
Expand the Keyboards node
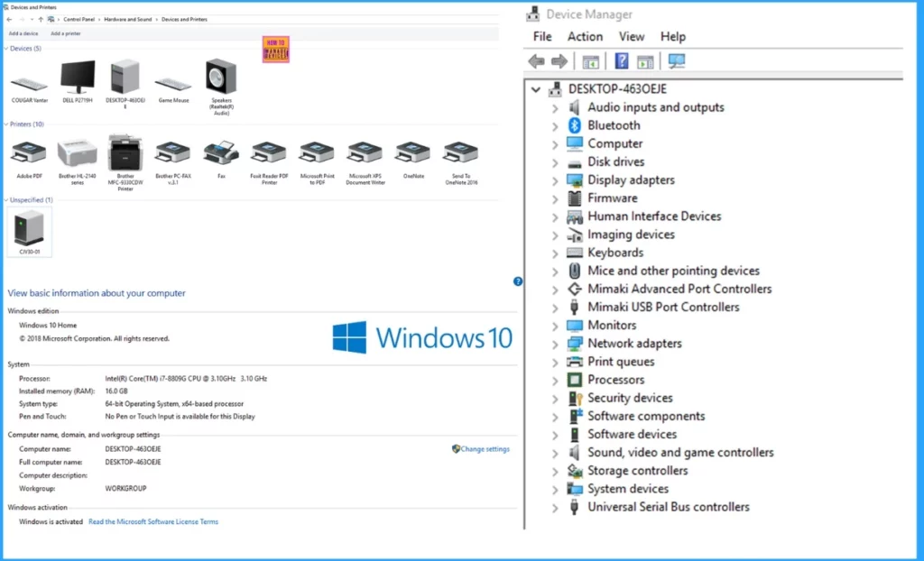[x=555, y=253]
